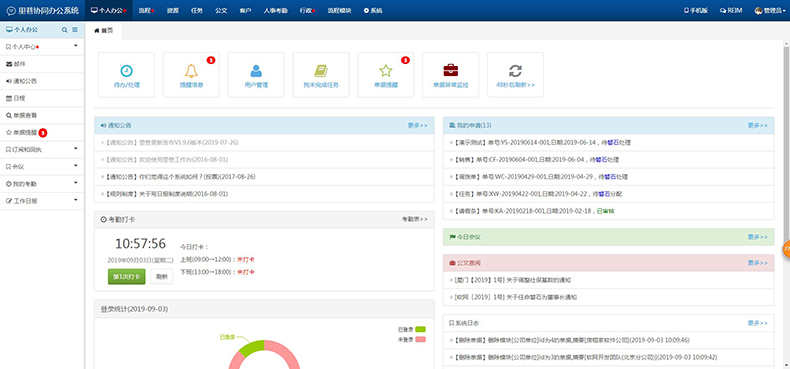
Task: Select the 公文 top menu
Action: [x=221, y=11]
